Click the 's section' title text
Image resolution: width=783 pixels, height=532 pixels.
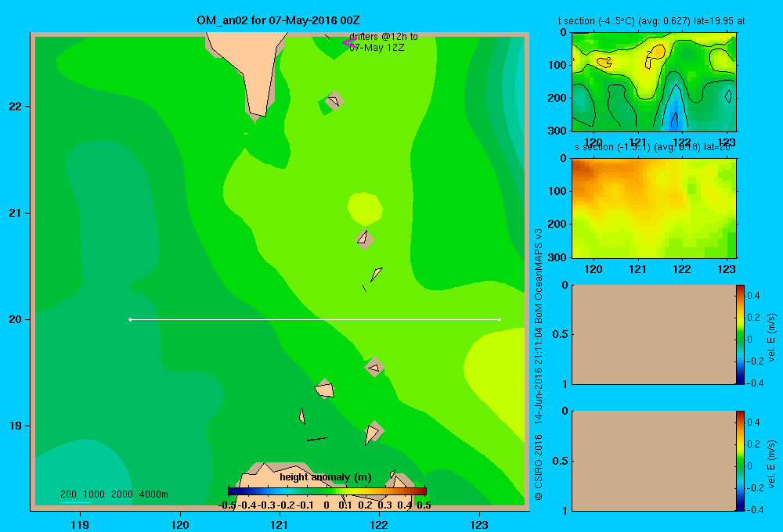[653, 147]
